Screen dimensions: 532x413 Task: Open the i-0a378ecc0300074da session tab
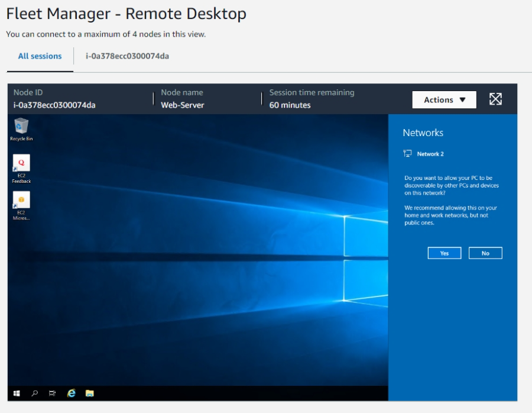[x=127, y=56]
